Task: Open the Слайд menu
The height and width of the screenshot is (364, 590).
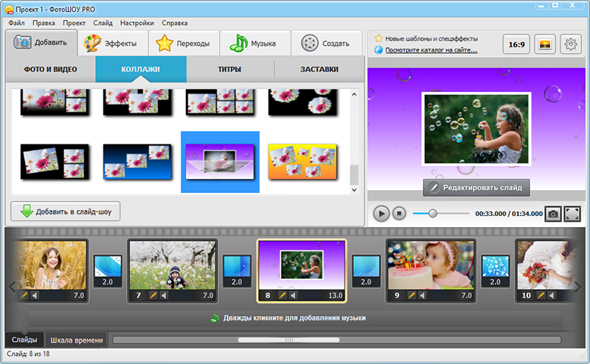Action: pyautogui.click(x=103, y=23)
